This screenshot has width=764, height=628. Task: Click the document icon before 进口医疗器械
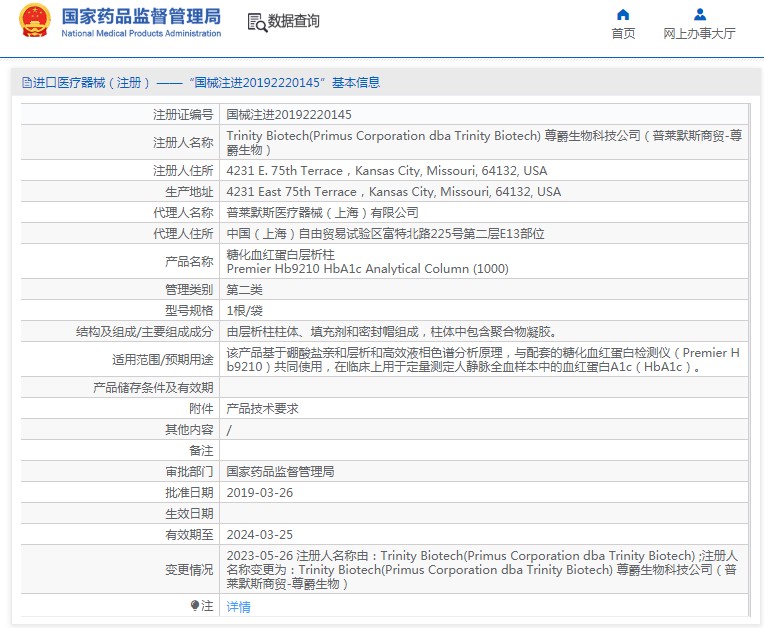(x=26, y=82)
